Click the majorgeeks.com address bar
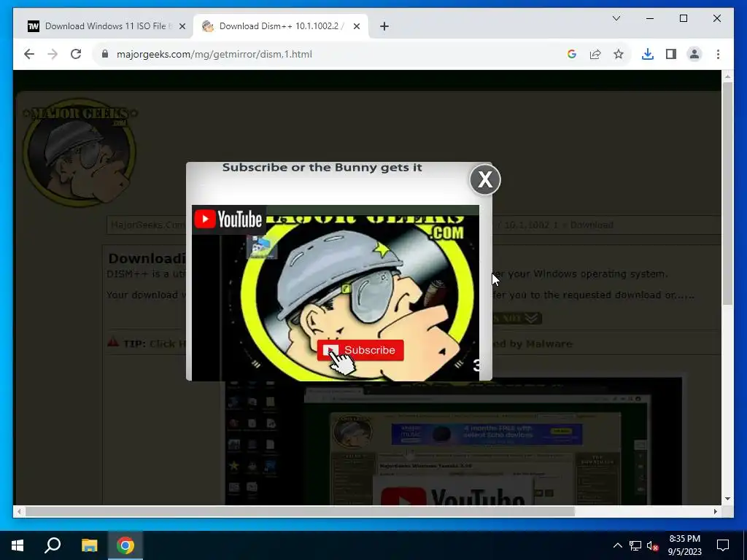Image resolution: width=747 pixels, height=560 pixels. point(333,54)
